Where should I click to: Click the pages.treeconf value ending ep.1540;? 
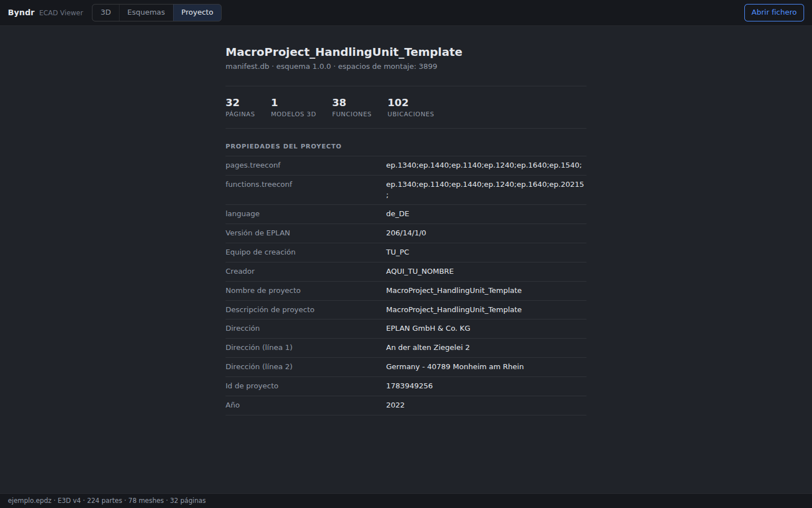pos(484,165)
